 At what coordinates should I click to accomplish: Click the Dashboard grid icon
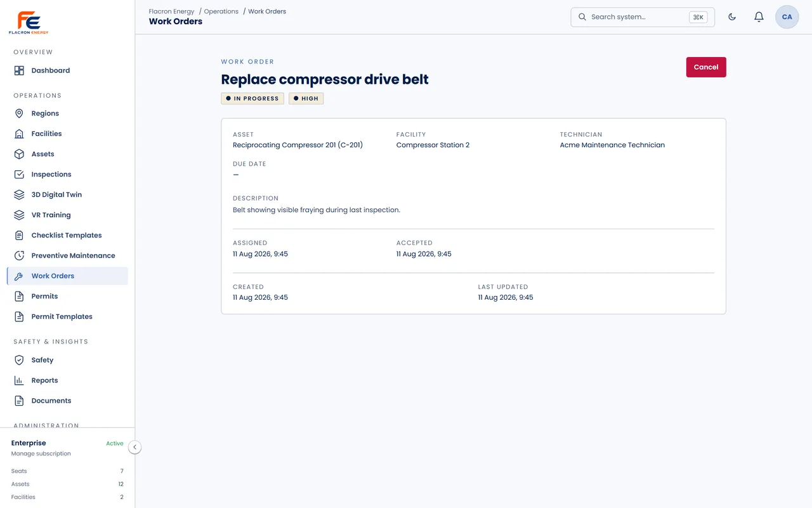click(19, 70)
